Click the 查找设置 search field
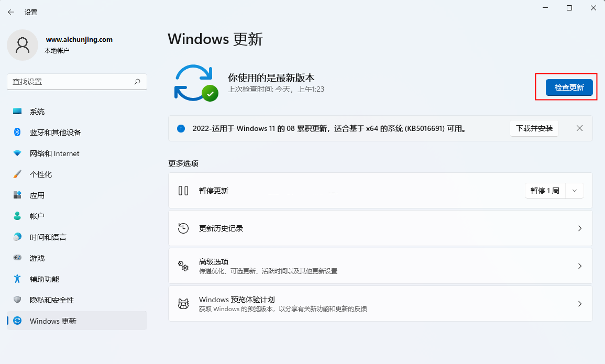 pyautogui.click(x=77, y=82)
